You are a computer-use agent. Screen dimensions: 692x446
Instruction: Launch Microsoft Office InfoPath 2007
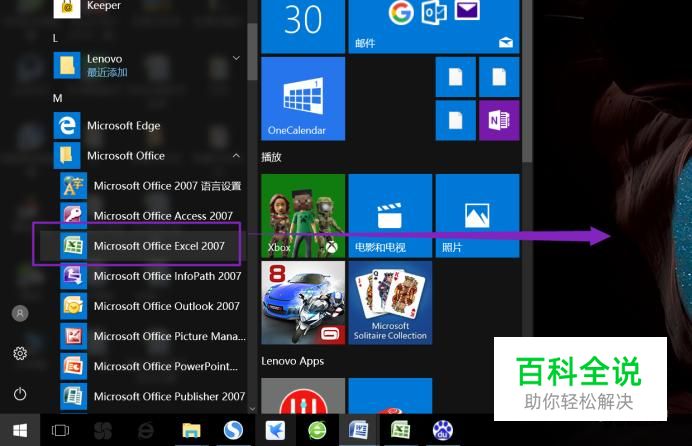point(152,276)
